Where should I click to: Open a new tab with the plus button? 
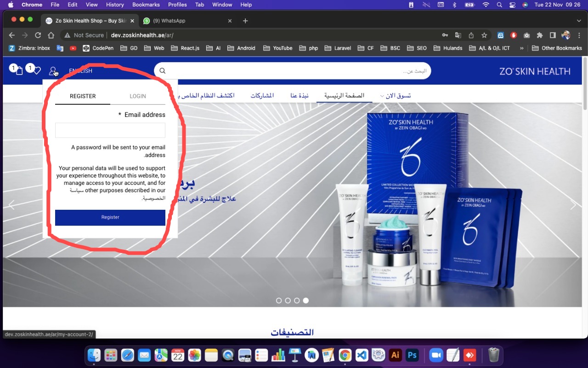245,21
